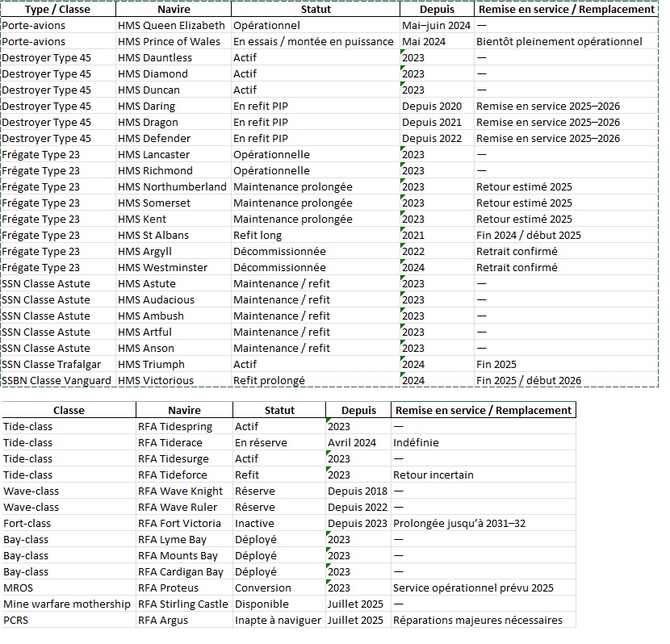Click the 'HMS Daring' cell
The height and width of the screenshot is (644, 670).
tap(174, 107)
